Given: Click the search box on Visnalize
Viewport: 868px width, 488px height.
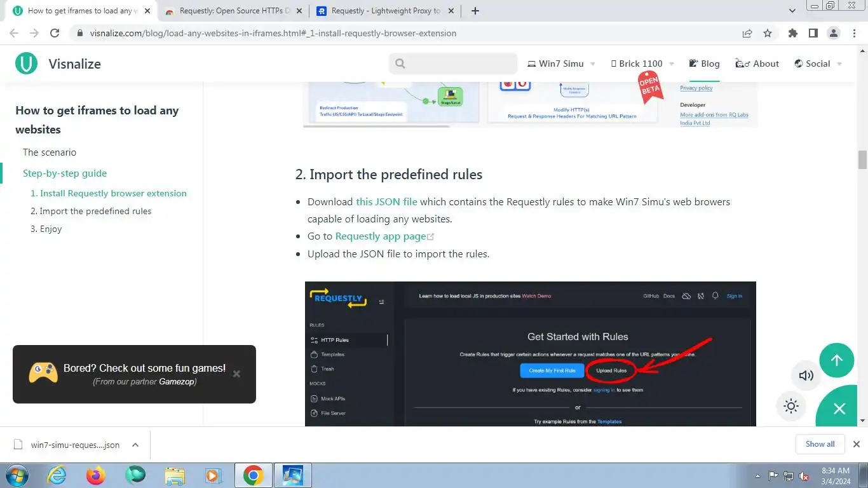Looking at the screenshot, I should point(453,64).
